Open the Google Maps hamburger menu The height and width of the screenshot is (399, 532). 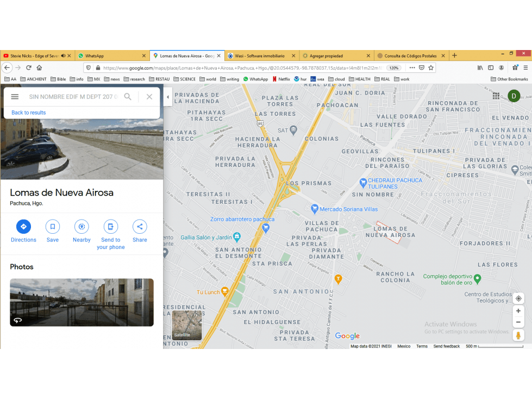click(x=15, y=97)
